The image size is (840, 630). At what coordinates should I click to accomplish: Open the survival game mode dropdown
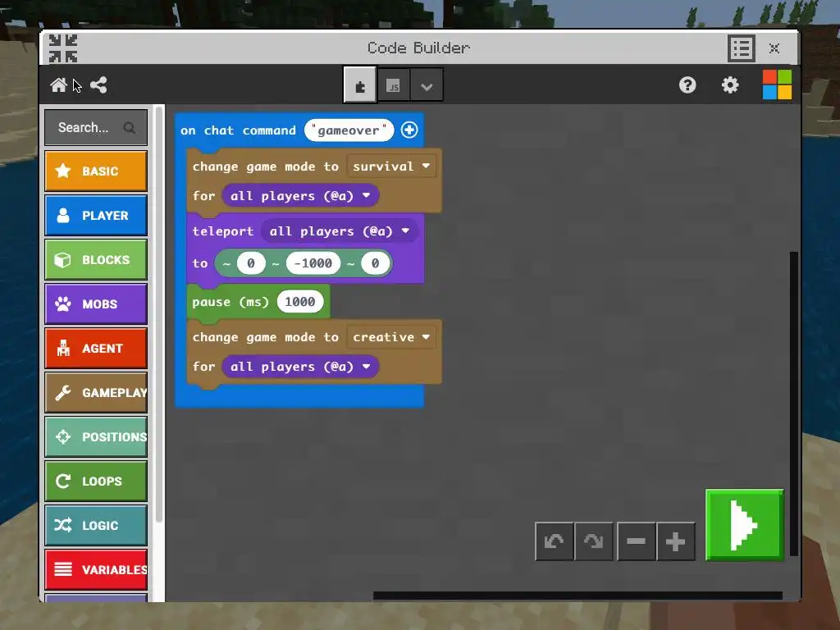point(391,166)
